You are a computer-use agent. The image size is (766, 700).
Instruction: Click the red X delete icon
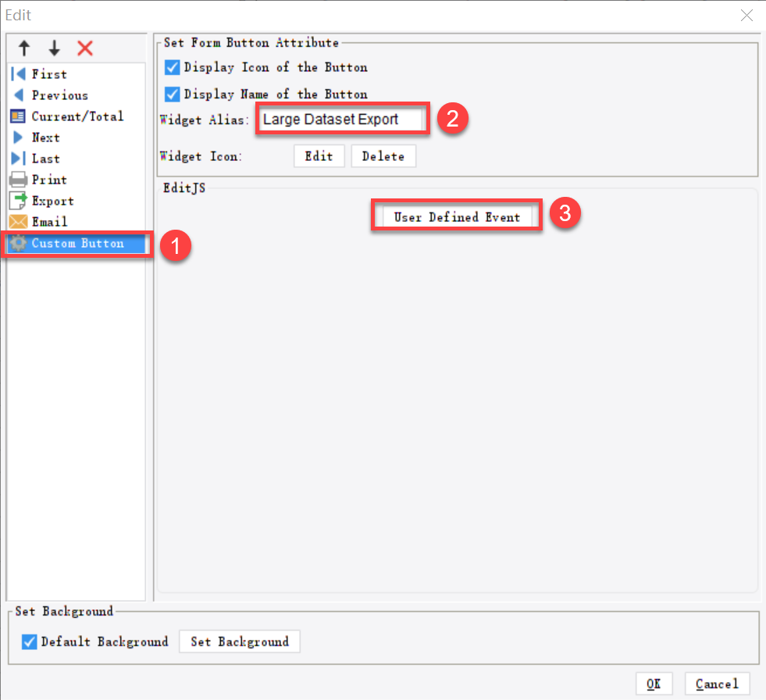click(85, 48)
